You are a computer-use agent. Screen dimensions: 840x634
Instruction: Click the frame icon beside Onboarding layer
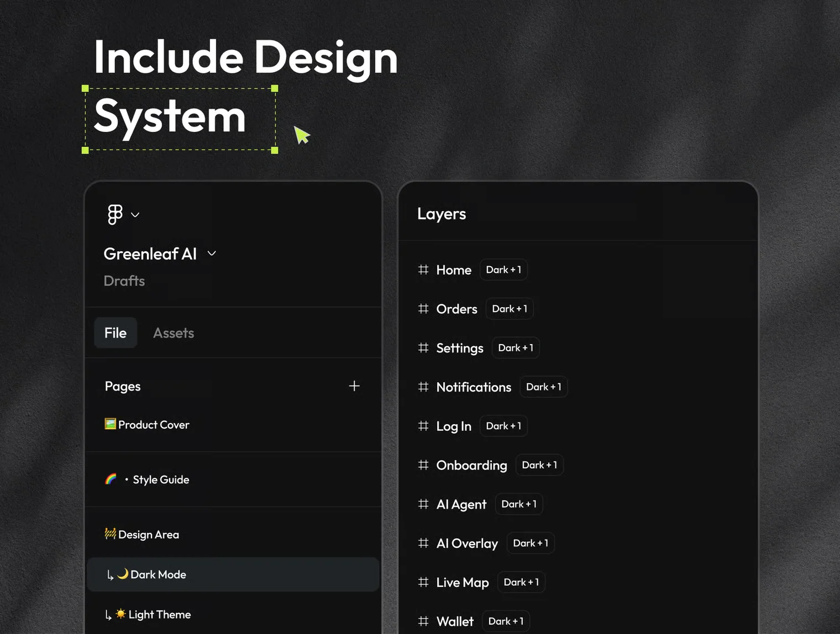(423, 465)
